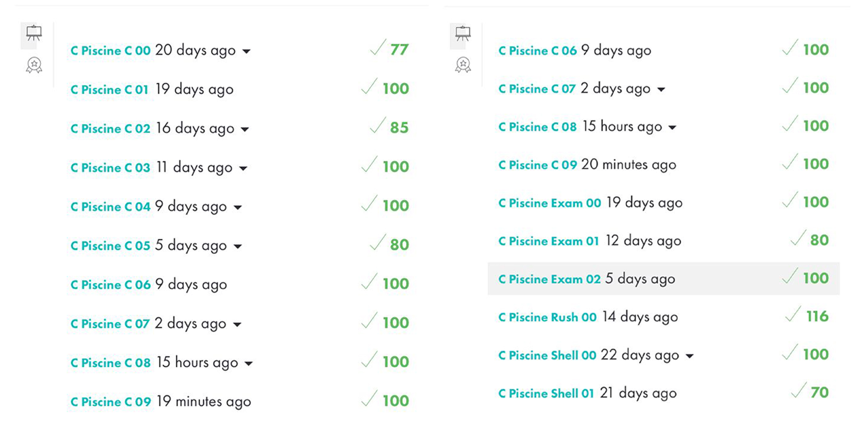Viewport: 868px width, 429px height.
Task: Select the C Piscine C 09 entry updated 19 minutes ago
Action: click(x=110, y=401)
